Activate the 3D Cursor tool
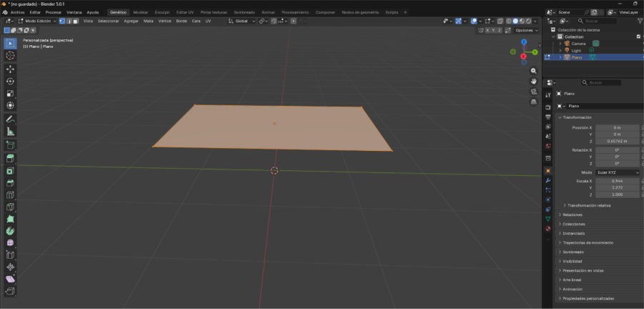Viewport: 644px width, 309px height. coord(10,55)
